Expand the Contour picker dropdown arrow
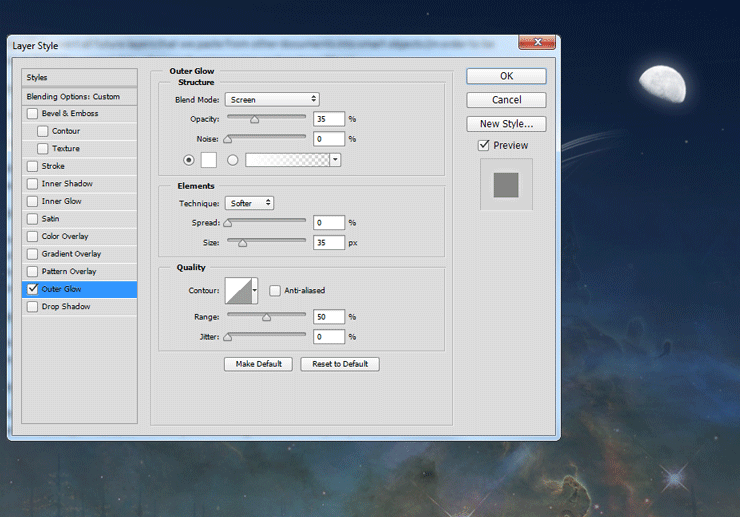Viewport: 740px width, 517px height. click(x=254, y=291)
